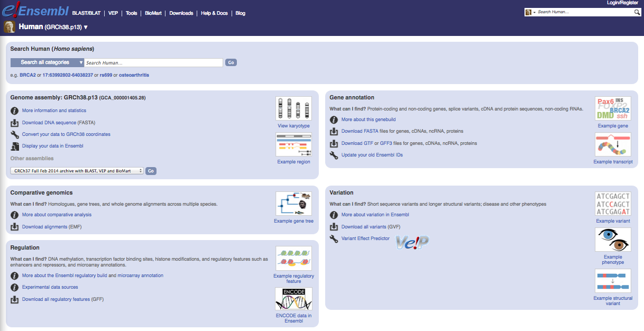The width and height of the screenshot is (644, 331).
Task: Open the BLAST/BLAT menu item
Action: click(x=86, y=13)
